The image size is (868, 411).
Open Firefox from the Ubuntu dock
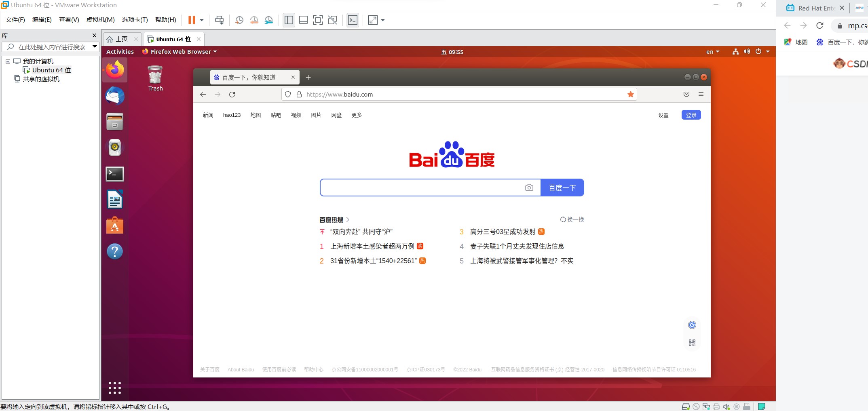pos(114,70)
